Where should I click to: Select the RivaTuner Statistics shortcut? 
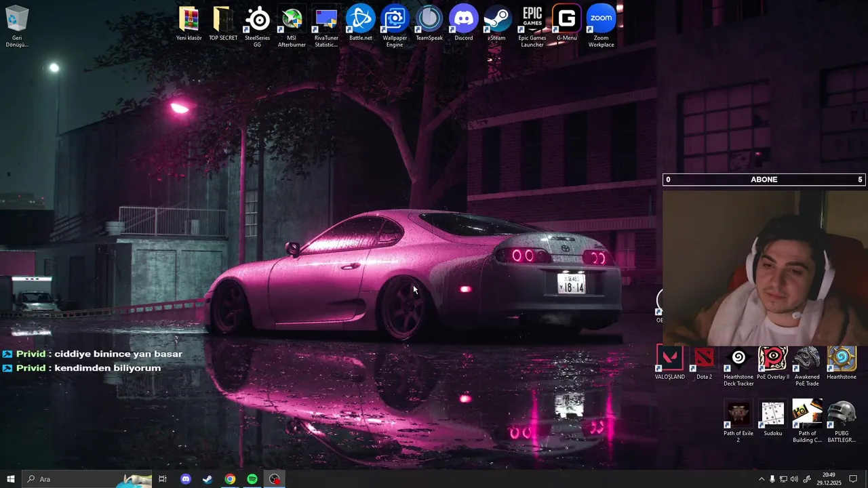(326, 26)
